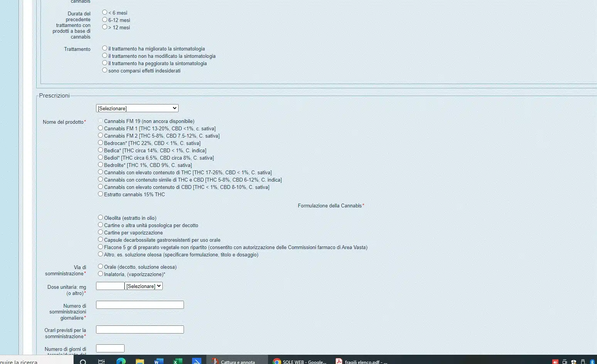Select Bedica product radio
597x364 pixels.
click(x=100, y=150)
